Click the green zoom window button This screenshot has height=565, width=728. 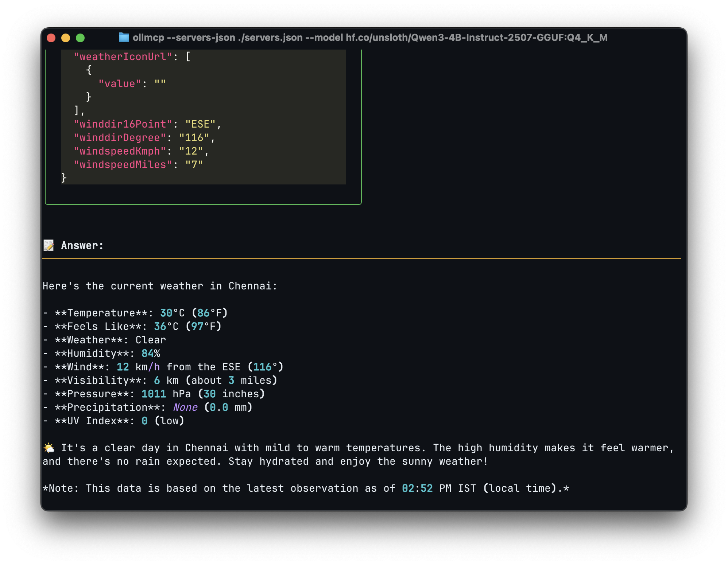click(80, 38)
